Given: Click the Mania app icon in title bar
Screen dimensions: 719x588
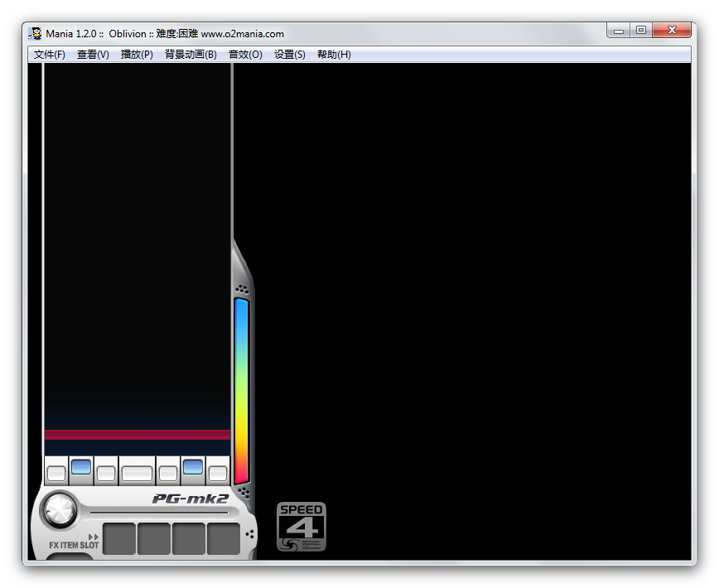Looking at the screenshot, I should point(36,34).
